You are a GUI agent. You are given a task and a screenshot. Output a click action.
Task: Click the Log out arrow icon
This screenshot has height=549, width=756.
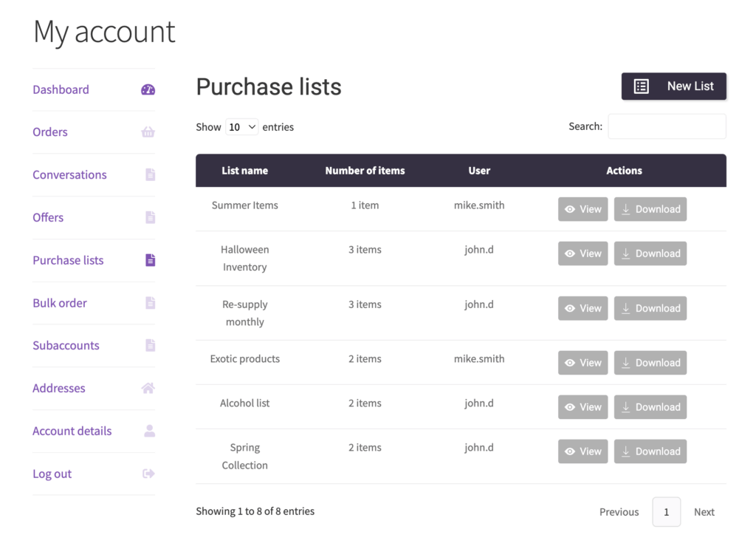pyautogui.click(x=148, y=474)
